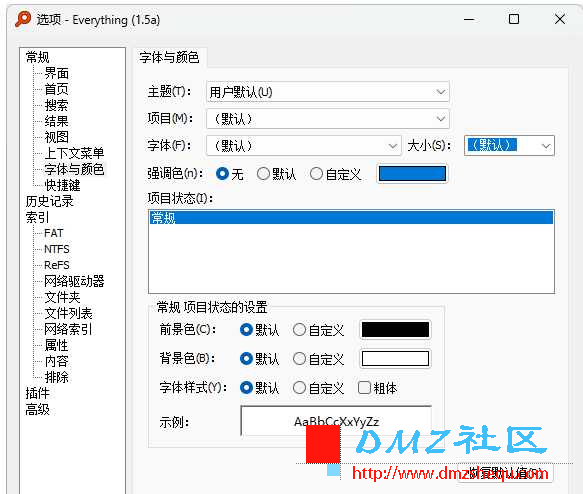Screen dimensions: 583x494
Task: Open the 字体 font dropdown
Action: pyautogui.click(x=304, y=145)
